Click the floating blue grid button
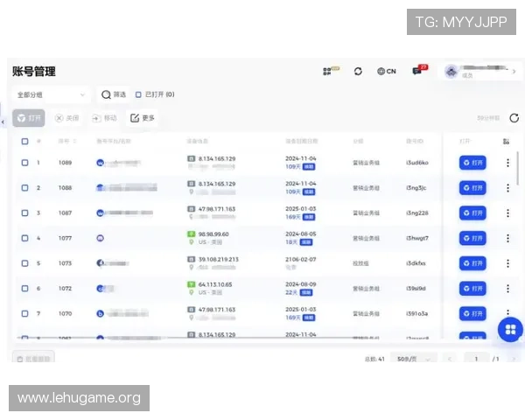The width and height of the screenshot is (525, 420). (x=511, y=330)
